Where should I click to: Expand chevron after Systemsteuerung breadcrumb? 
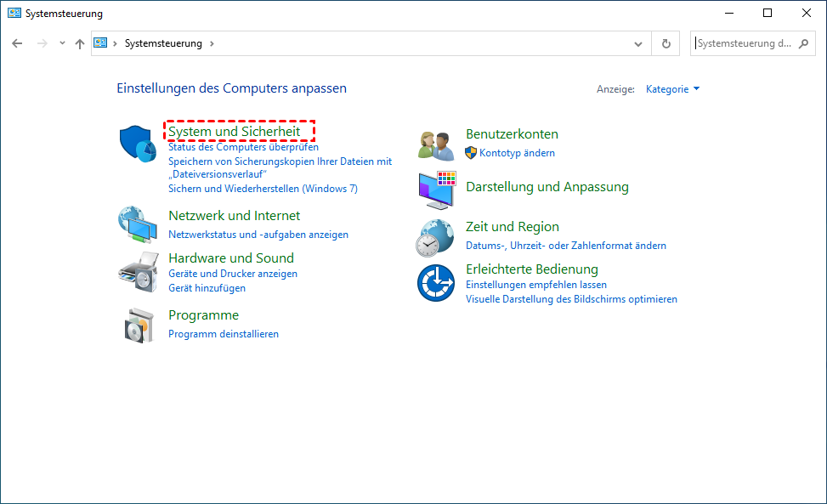(212, 43)
